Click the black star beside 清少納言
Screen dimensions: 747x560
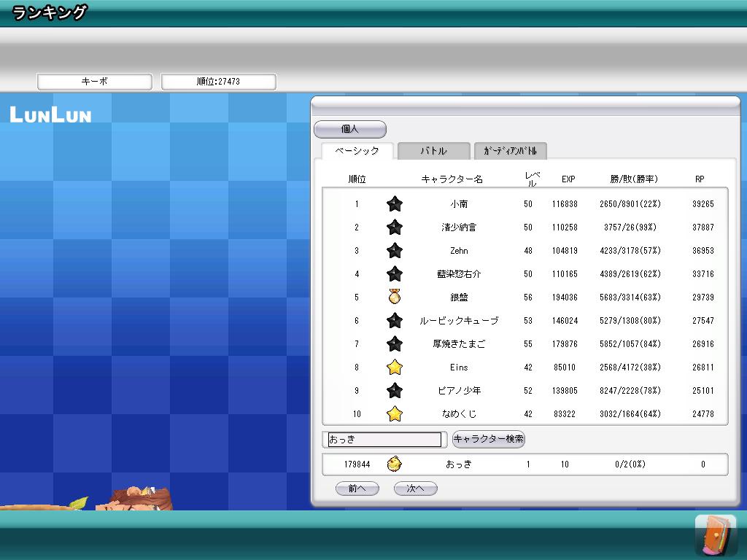395,227
